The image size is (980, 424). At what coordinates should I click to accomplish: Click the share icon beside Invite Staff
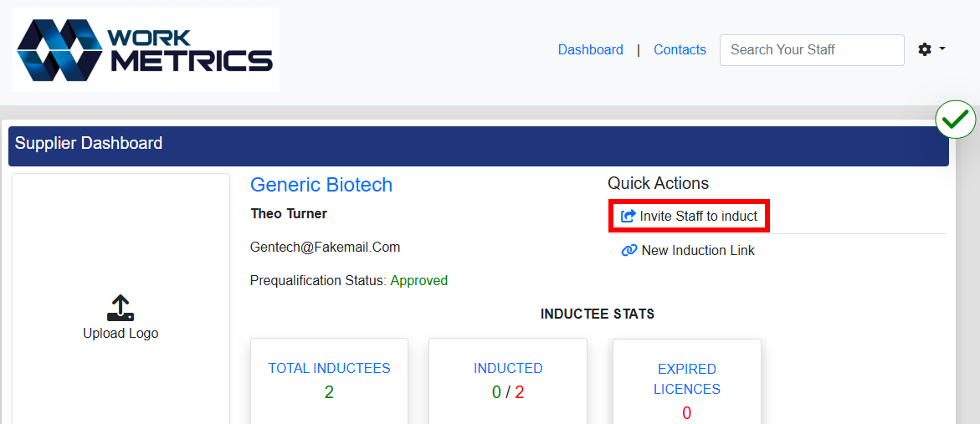(x=628, y=217)
